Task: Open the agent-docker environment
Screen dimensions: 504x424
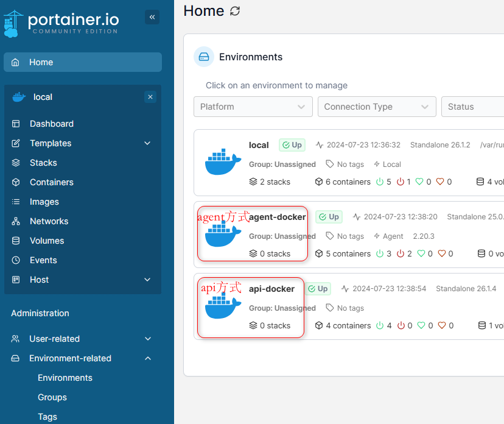Action: pos(277,217)
